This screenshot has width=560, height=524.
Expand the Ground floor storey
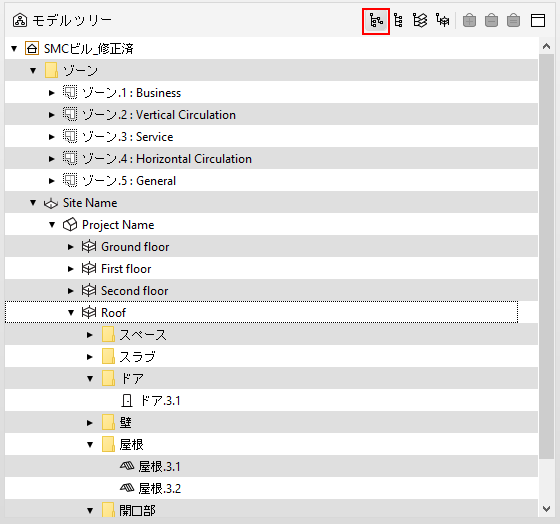[71, 247]
